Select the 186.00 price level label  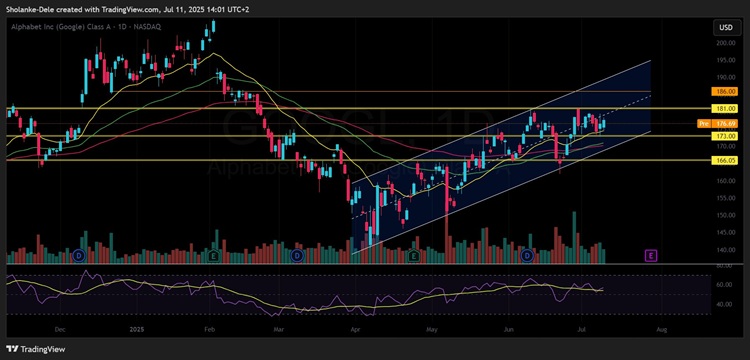pos(724,91)
